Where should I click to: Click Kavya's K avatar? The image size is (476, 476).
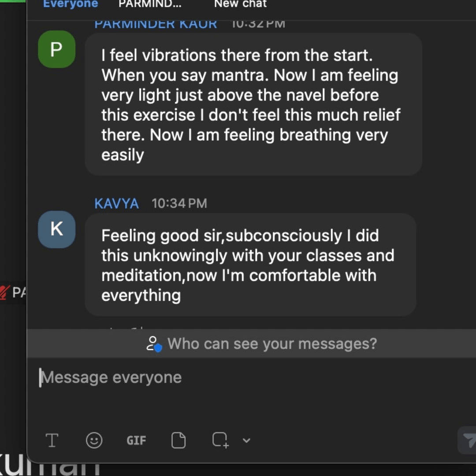pyautogui.click(x=56, y=229)
